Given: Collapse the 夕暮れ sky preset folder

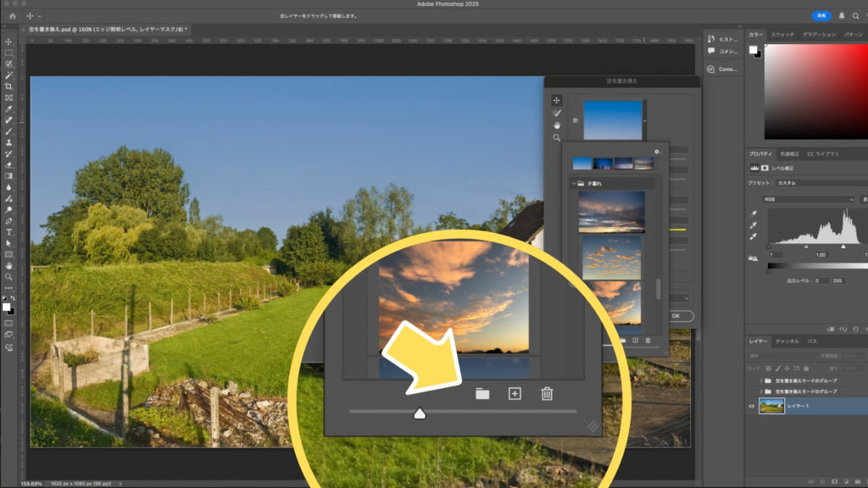Looking at the screenshot, I should point(574,183).
